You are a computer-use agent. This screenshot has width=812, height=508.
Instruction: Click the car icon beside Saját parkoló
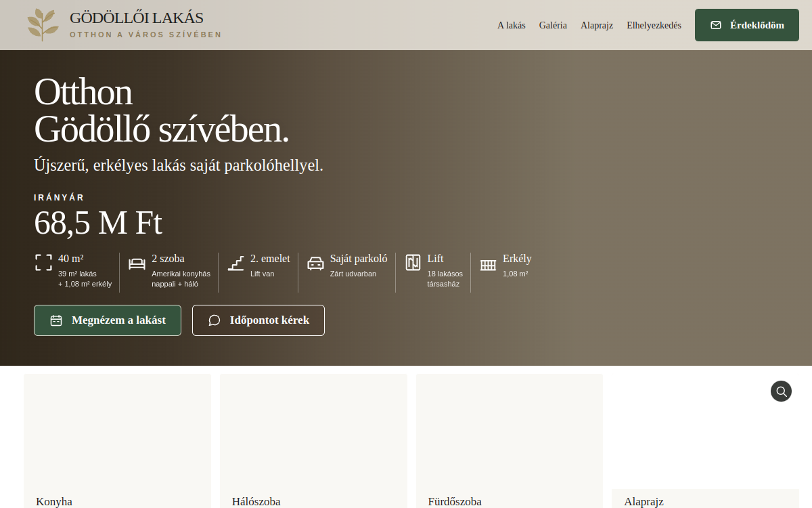tap(315, 263)
